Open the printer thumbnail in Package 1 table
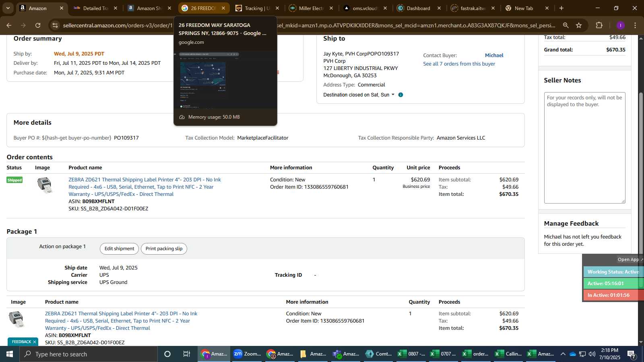Viewport: 644px width, 362px height. 17,319
